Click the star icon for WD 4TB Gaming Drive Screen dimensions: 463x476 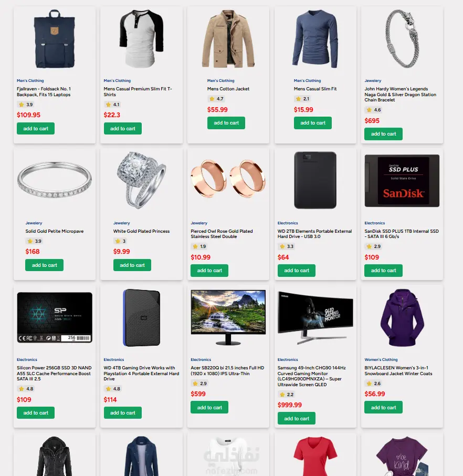coord(108,389)
